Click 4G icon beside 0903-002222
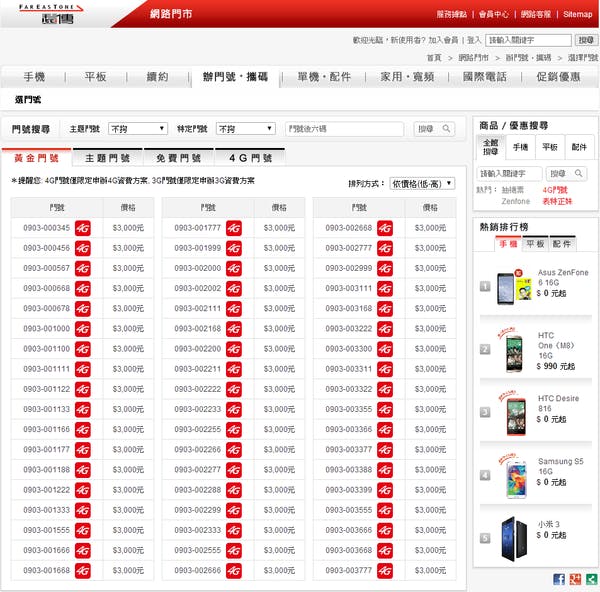 click(234, 389)
